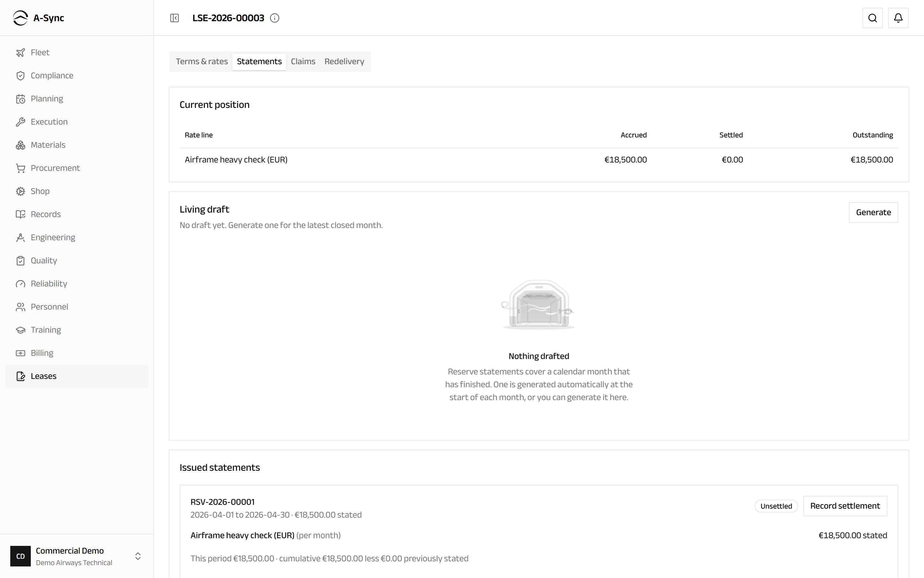Click the lease title LSE-2026-00003
This screenshot has height=578, width=924.
[x=228, y=18]
